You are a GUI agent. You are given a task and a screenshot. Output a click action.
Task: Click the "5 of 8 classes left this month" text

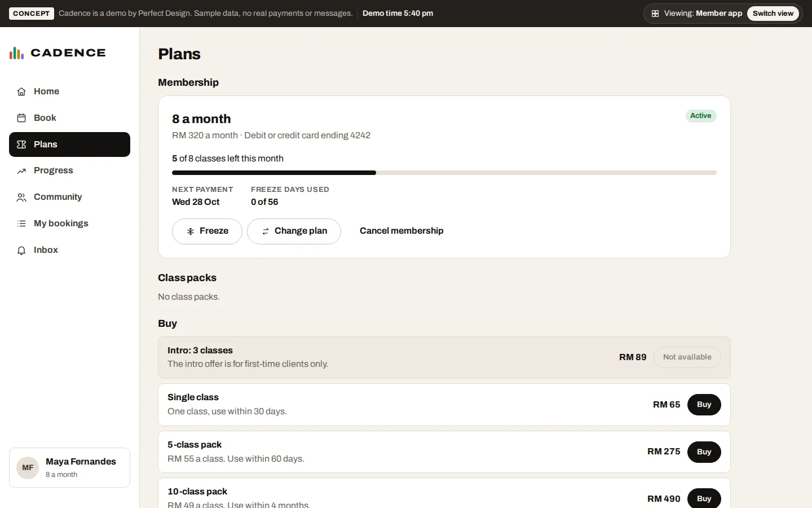click(x=228, y=159)
